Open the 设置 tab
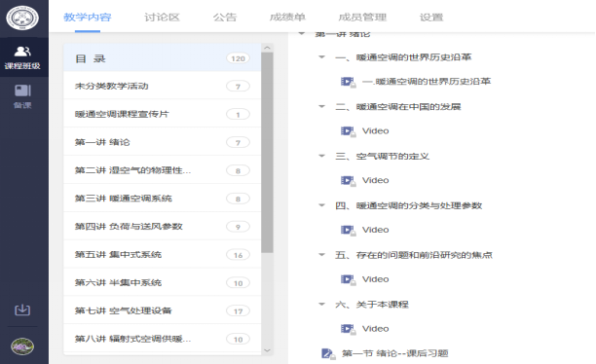The width and height of the screenshot is (596, 364). (431, 18)
